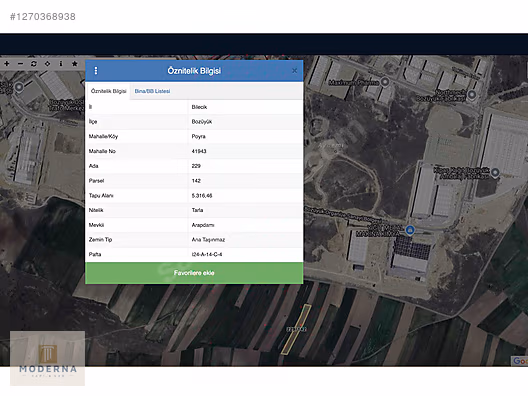Click the listing number #1270368938

(x=43, y=17)
